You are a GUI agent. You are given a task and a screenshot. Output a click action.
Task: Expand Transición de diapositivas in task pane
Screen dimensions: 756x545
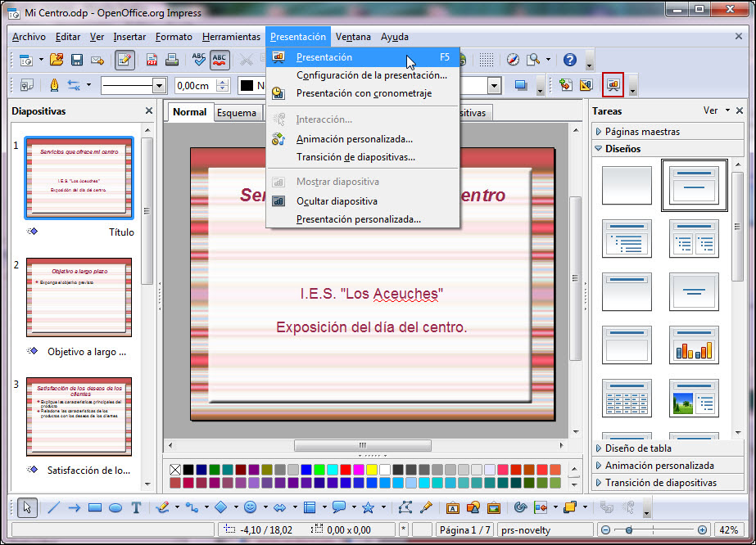point(668,483)
